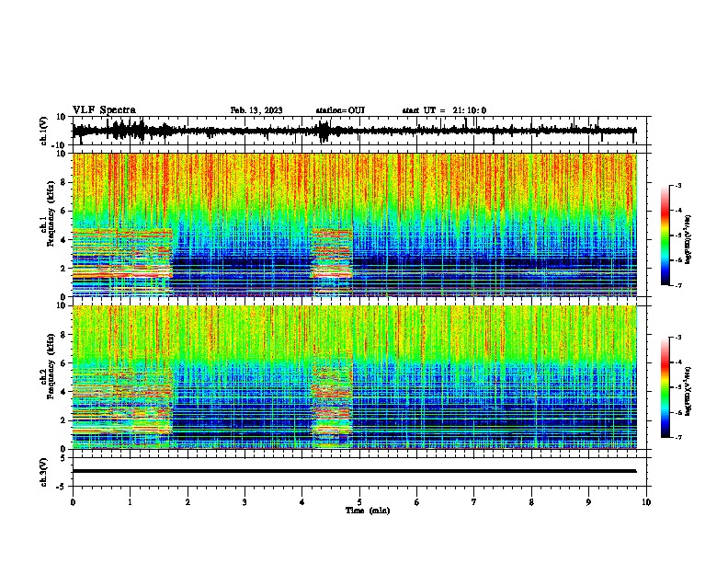The width and height of the screenshot is (728, 563).
Task: Click the ch.1(V) waveform axis label
Action: [x=44, y=131]
